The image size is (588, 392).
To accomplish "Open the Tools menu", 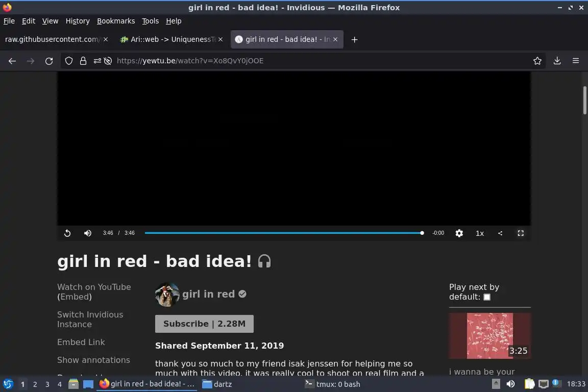I will coord(151,21).
